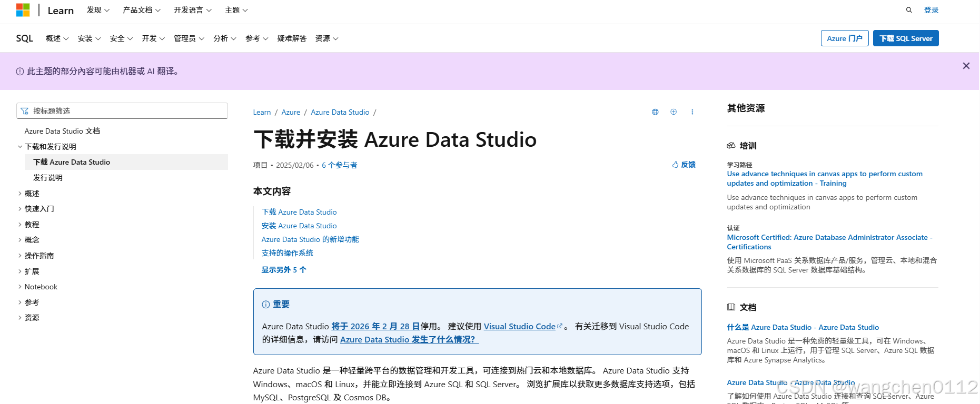Open the canvas apps training link
The image size is (980, 404).
(825, 178)
